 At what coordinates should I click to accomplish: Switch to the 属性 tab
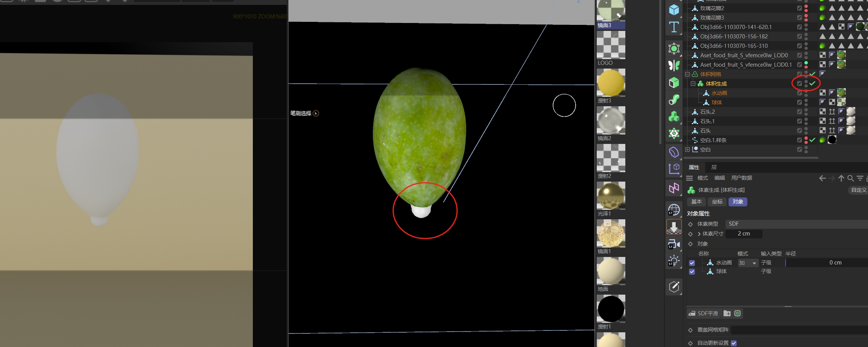(x=694, y=167)
